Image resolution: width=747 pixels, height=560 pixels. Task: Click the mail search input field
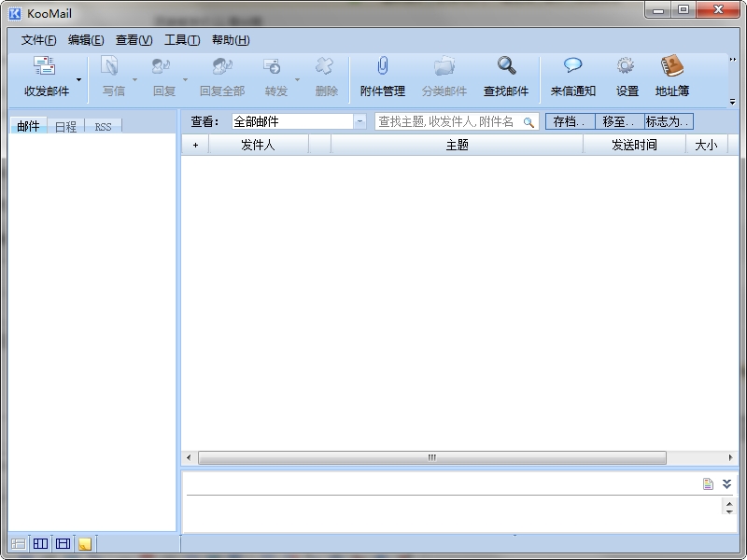pyautogui.click(x=448, y=121)
